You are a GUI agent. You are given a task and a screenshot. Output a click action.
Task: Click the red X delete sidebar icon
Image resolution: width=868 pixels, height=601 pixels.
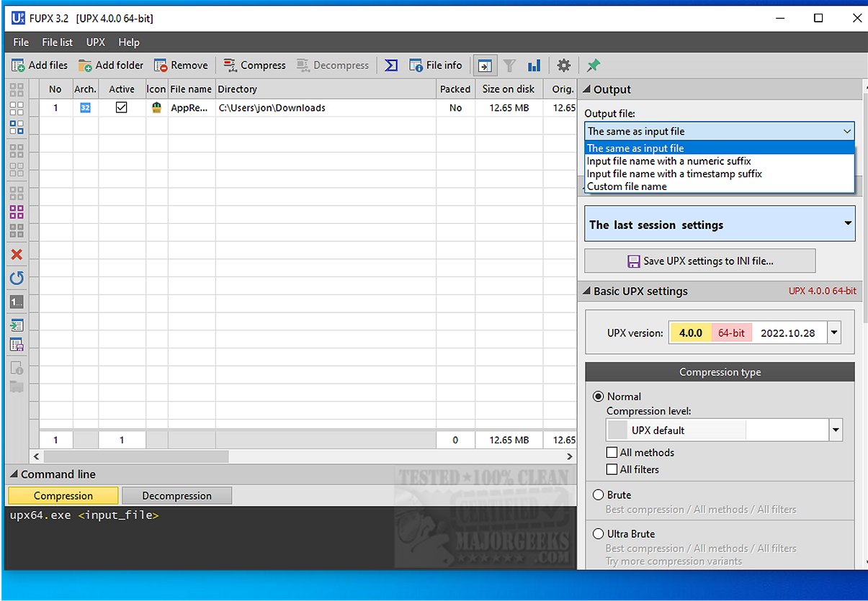click(x=17, y=255)
